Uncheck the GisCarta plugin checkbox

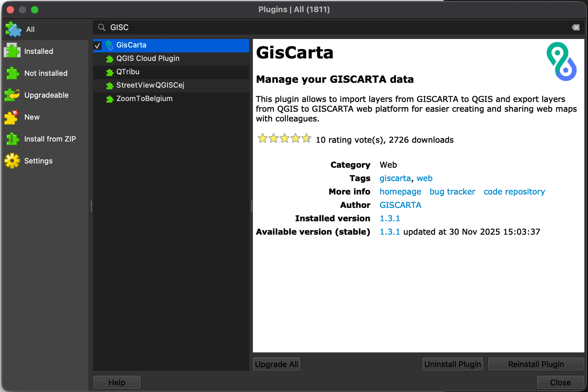[98, 45]
